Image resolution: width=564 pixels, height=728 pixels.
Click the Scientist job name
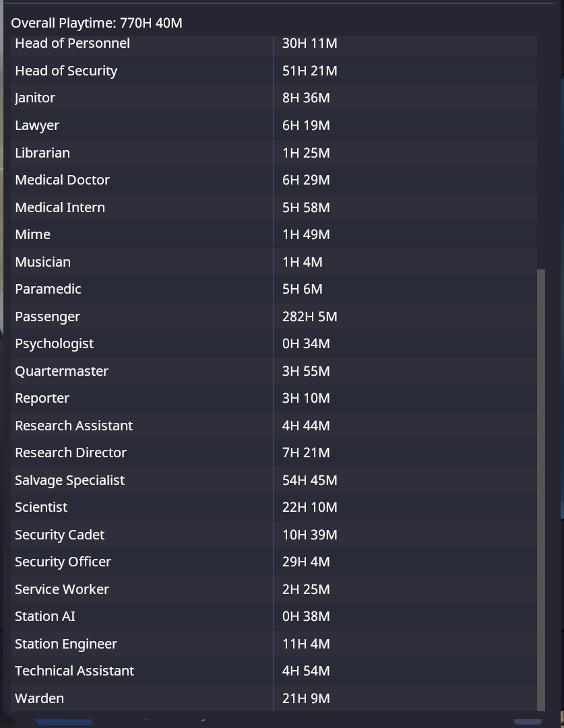coord(41,507)
